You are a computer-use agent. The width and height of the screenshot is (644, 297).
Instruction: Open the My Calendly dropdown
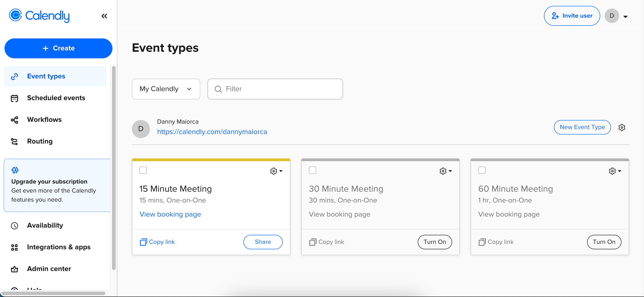coord(166,89)
